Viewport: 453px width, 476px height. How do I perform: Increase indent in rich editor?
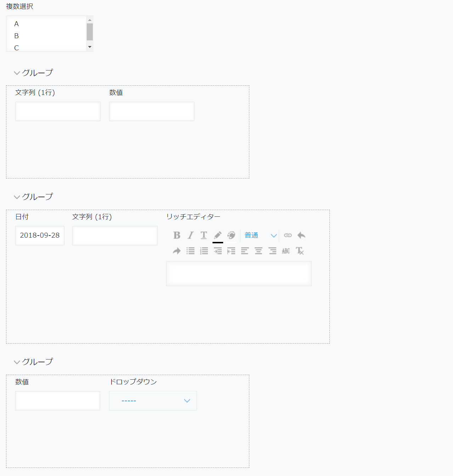click(217, 251)
